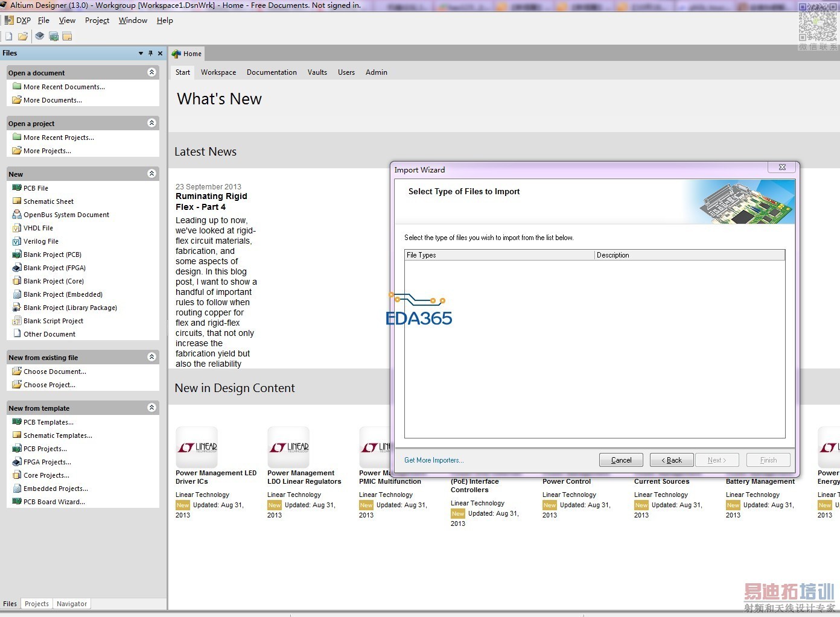Image resolution: width=840 pixels, height=617 pixels.
Task: Click the open folder toolbar icon
Action: (x=23, y=36)
